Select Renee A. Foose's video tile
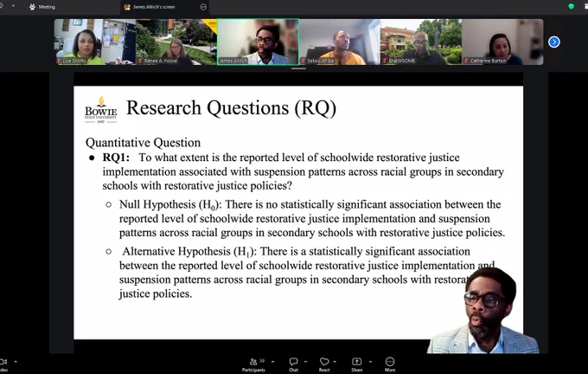588x374 pixels. click(x=176, y=42)
